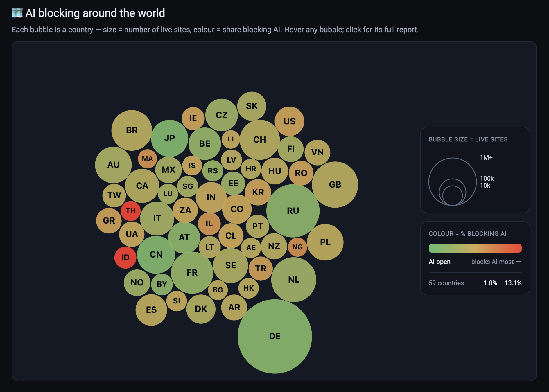Click the CN country bubble
This screenshot has height=392, width=549.
(x=156, y=255)
